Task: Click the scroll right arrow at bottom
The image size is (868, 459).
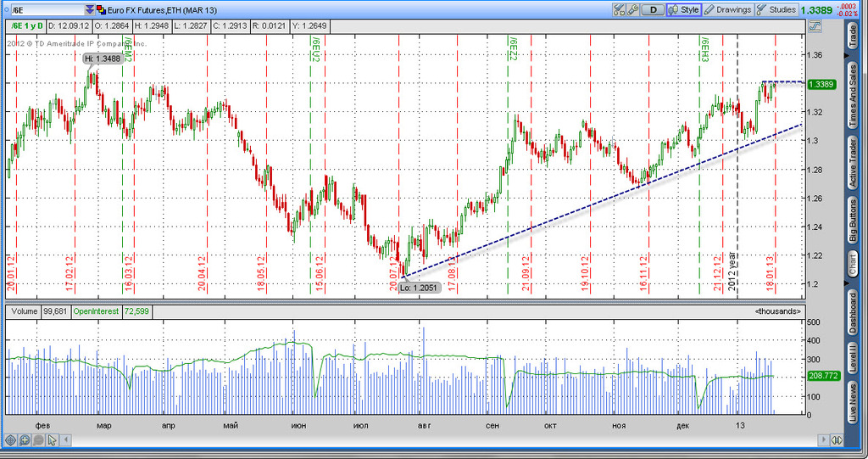Action: tap(824, 440)
